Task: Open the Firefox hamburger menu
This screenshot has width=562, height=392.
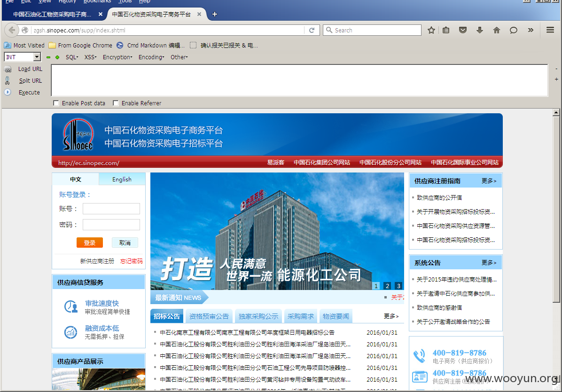Action: pyautogui.click(x=550, y=30)
